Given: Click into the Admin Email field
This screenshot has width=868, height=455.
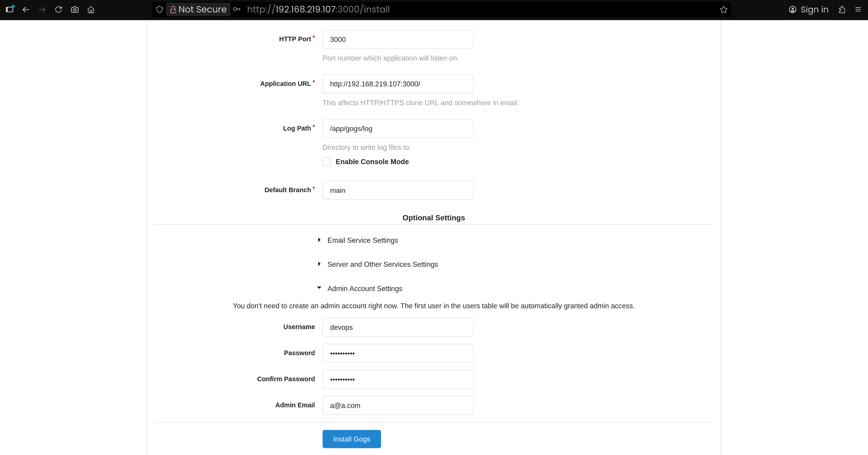Looking at the screenshot, I should (398, 405).
